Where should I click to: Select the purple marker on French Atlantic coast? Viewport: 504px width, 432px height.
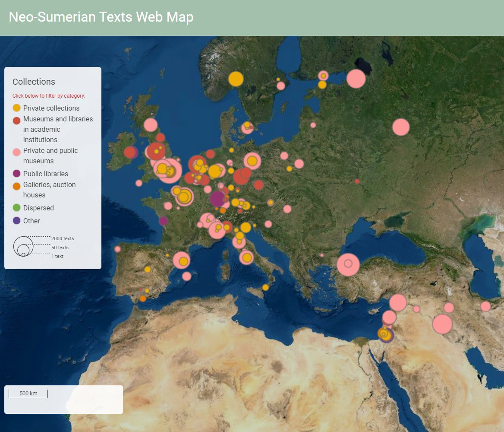(x=163, y=221)
